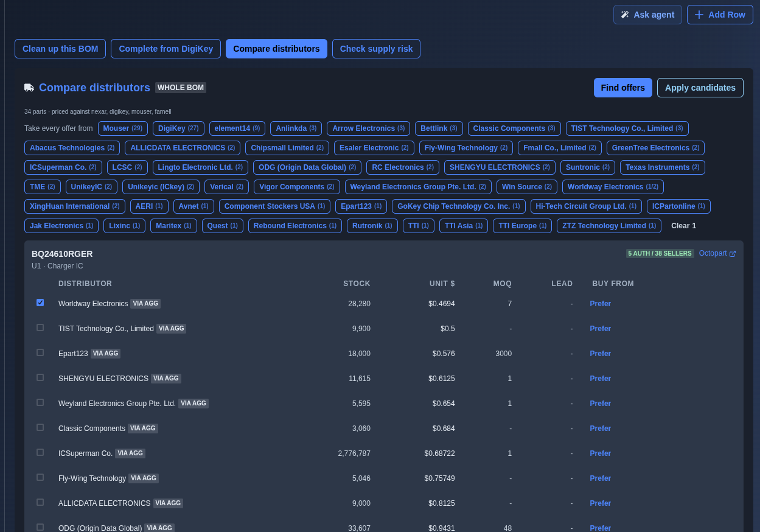Click the Add Row button

(x=720, y=15)
